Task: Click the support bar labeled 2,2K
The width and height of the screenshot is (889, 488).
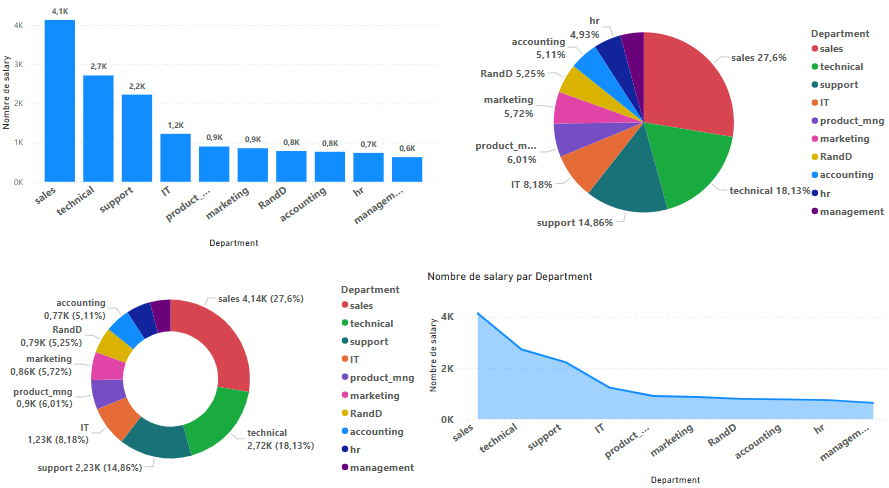Action: tap(137, 138)
